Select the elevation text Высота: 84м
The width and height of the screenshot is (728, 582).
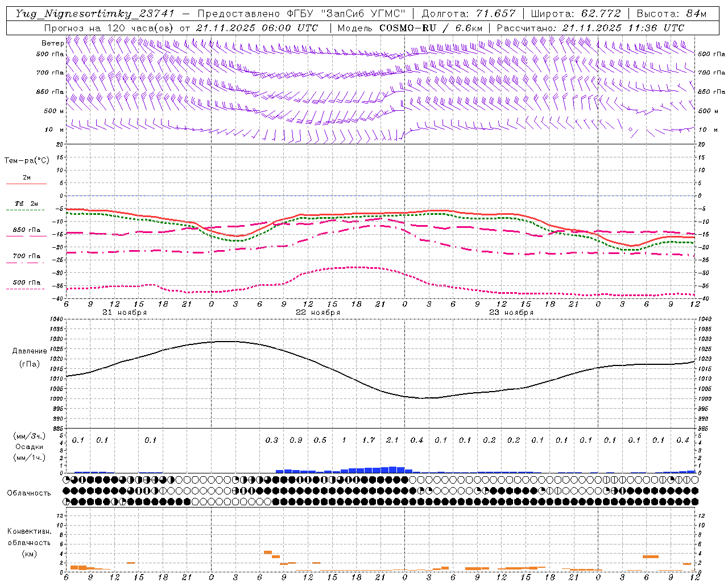coord(672,14)
